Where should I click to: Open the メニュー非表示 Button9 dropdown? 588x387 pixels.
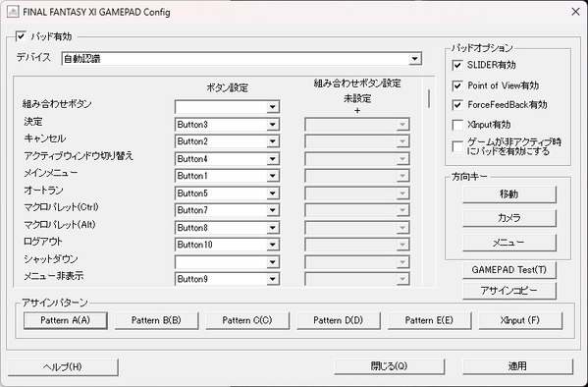point(227,279)
